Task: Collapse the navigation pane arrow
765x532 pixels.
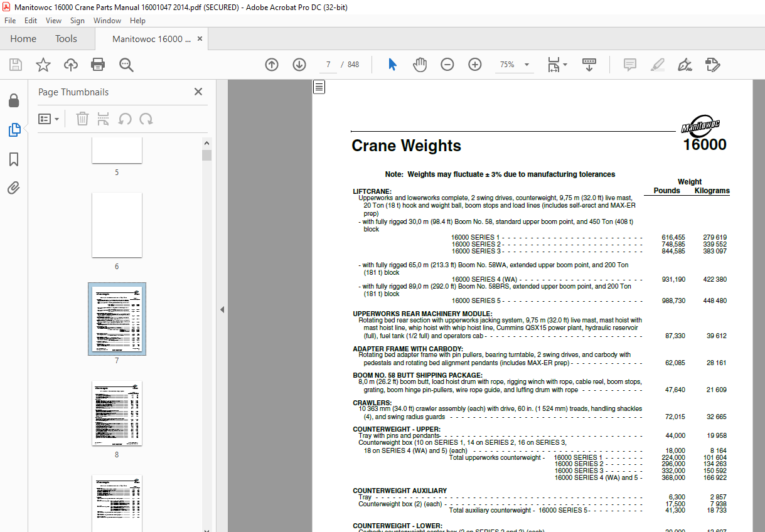Action: point(222,310)
